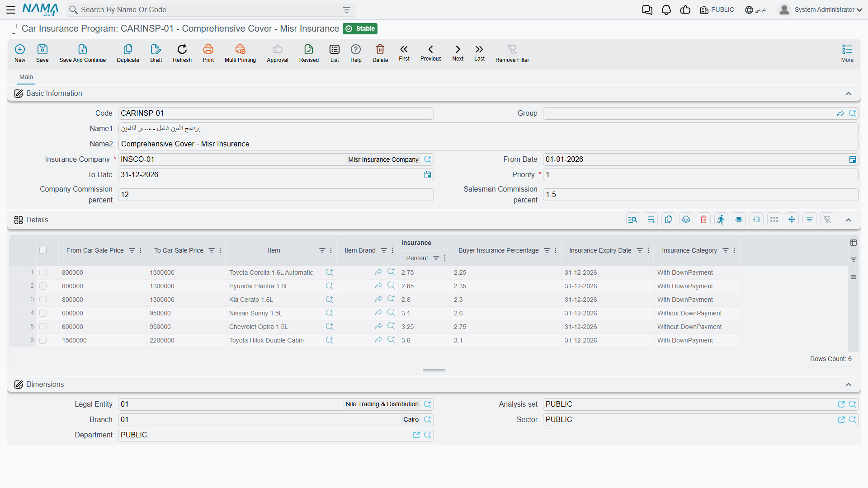Click the thumbs-up feedback icon
This screenshot has height=488, width=868.
click(685, 10)
